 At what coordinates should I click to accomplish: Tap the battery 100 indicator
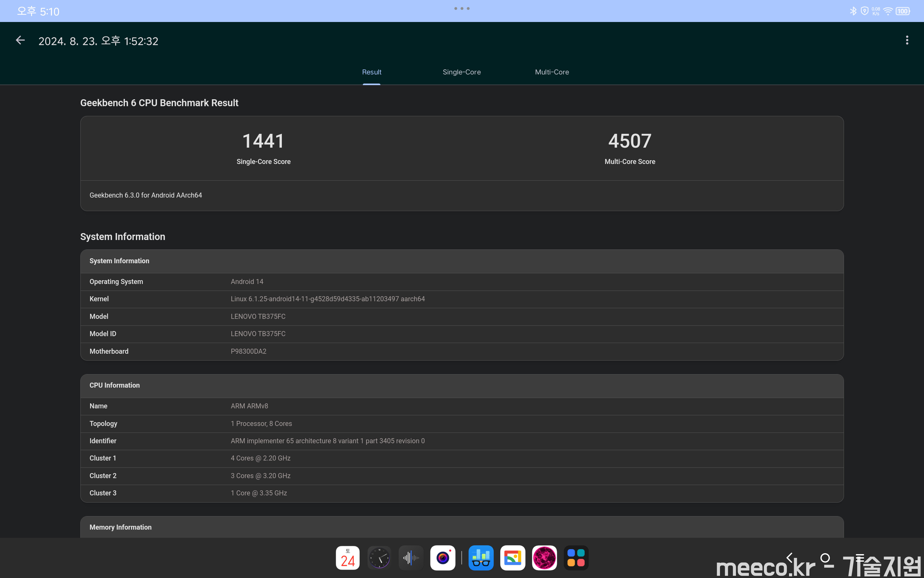(903, 11)
